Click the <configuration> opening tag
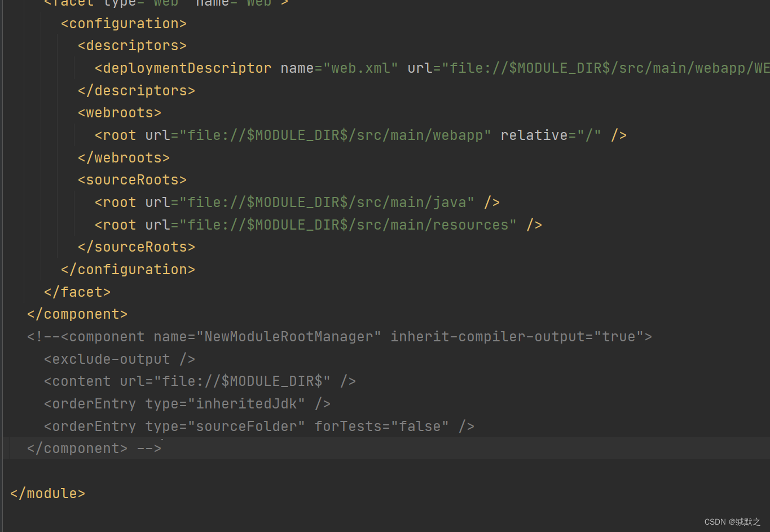The width and height of the screenshot is (770, 532). [x=123, y=23]
